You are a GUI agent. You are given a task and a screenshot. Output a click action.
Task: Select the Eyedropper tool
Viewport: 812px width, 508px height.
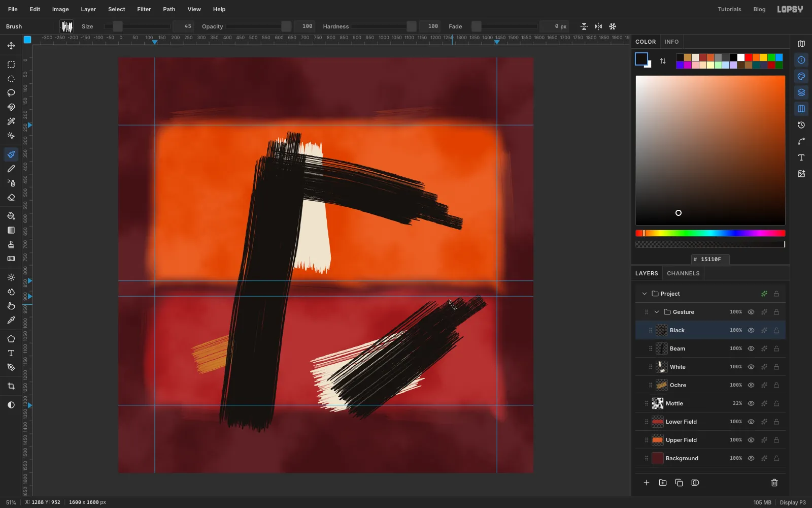coord(11,320)
